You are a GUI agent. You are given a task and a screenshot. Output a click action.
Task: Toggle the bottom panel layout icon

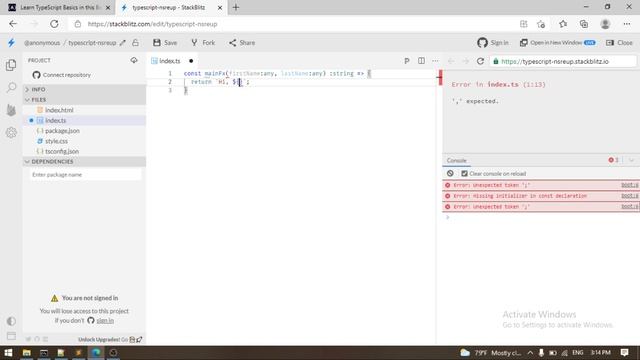(11, 336)
